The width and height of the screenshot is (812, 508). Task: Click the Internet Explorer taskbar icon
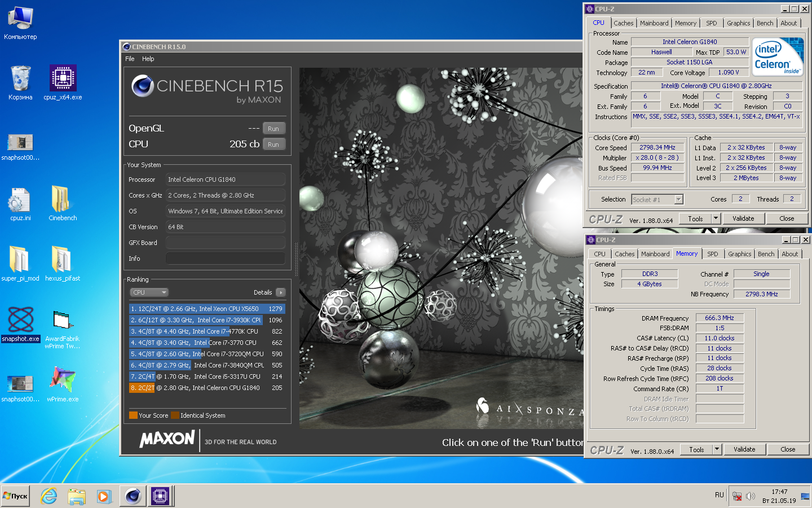pyautogui.click(x=49, y=496)
